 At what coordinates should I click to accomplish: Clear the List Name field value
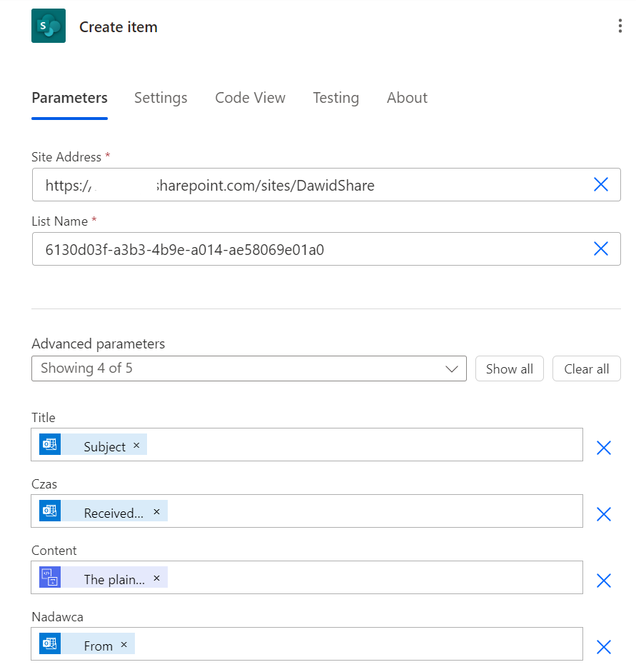click(601, 249)
